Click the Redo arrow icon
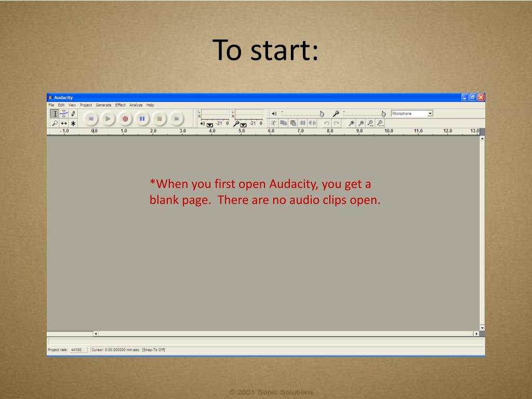532x399 pixels. (x=336, y=123)
